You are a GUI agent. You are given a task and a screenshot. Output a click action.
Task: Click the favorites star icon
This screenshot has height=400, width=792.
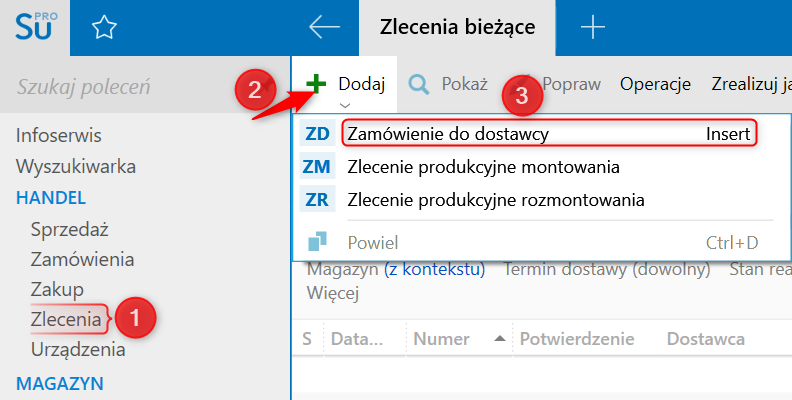(103, 28)
